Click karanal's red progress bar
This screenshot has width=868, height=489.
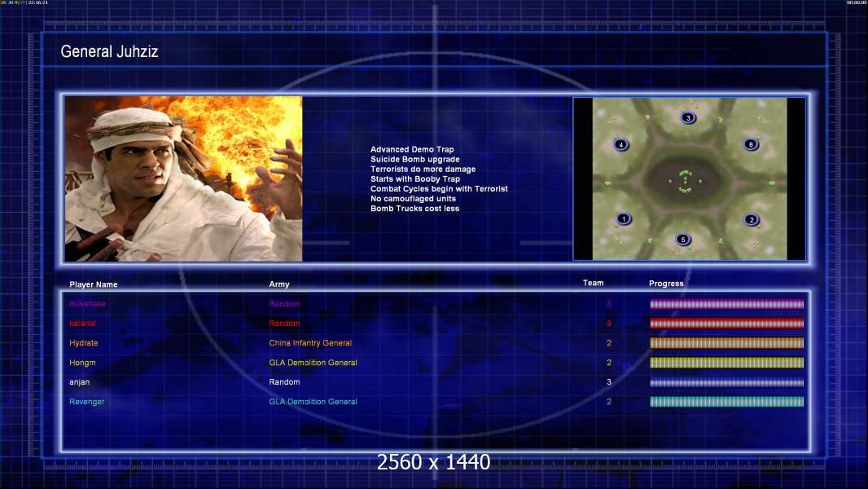727,324
